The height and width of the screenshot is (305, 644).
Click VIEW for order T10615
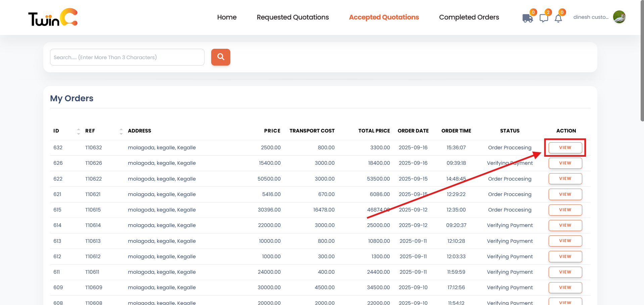point(565,210)
